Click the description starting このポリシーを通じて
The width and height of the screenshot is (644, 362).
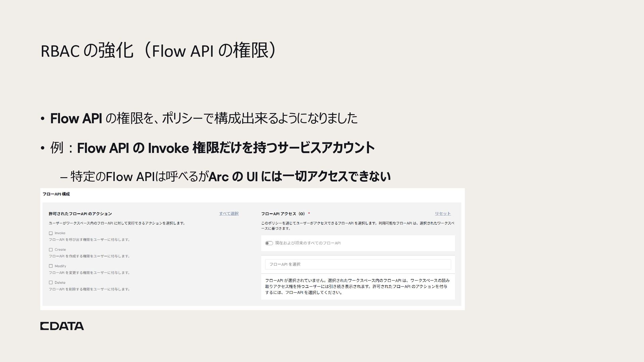(358, 226)
